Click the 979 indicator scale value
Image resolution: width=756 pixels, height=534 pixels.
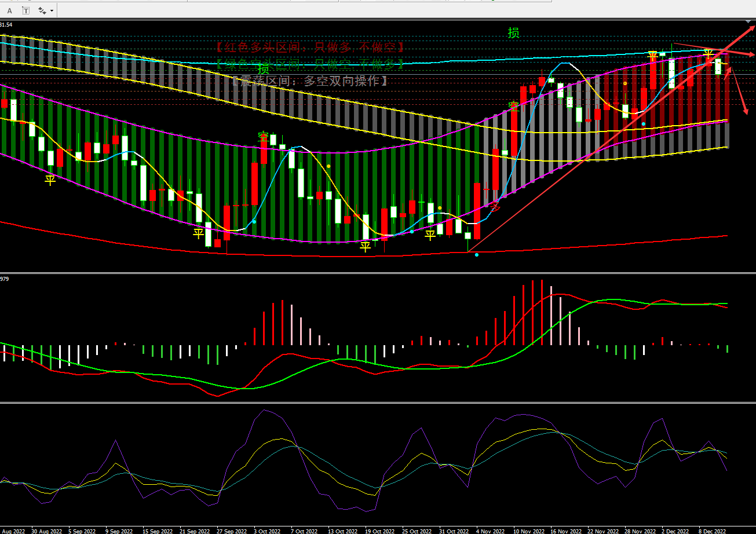coord(5,279)
